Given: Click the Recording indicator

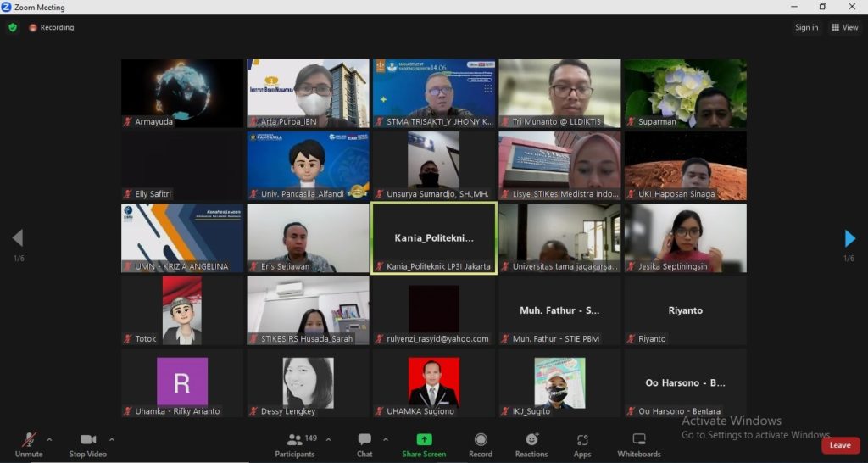Looking at the screenshot, I should click(x=52, y=27).
